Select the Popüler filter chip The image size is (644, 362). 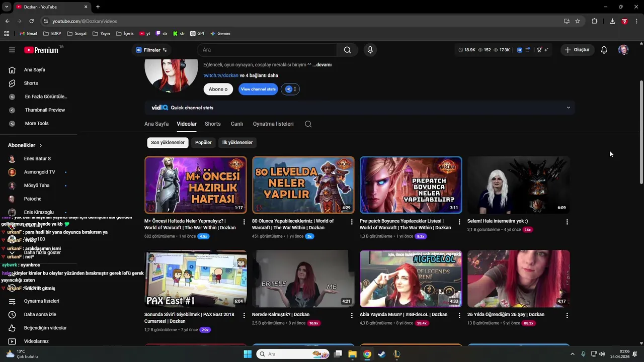tap(203, 142)
